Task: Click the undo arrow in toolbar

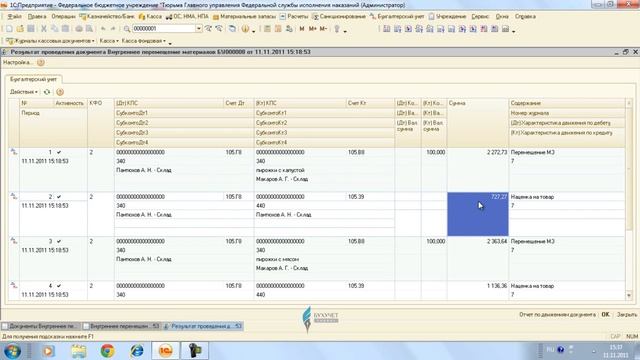Action: click(x=103, y=29)
